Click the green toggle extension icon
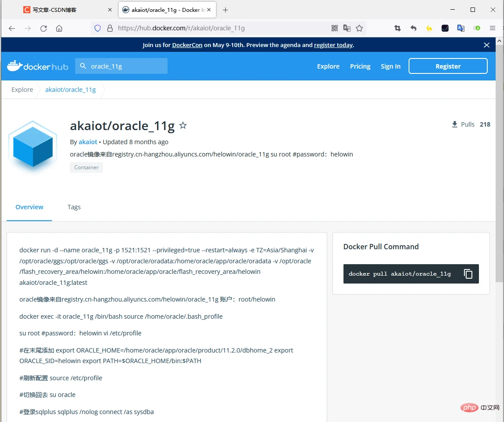The height and width of the screenshot is (422, 504). pyautogui.click(x=477, y=28)
